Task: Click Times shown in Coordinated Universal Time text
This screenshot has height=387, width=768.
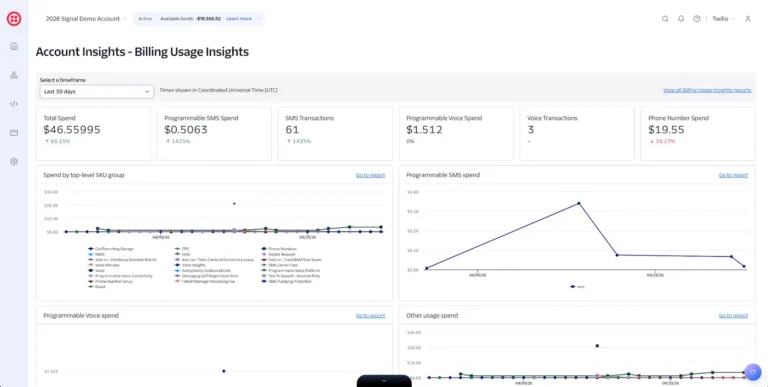Action: [x=218, y=90]
